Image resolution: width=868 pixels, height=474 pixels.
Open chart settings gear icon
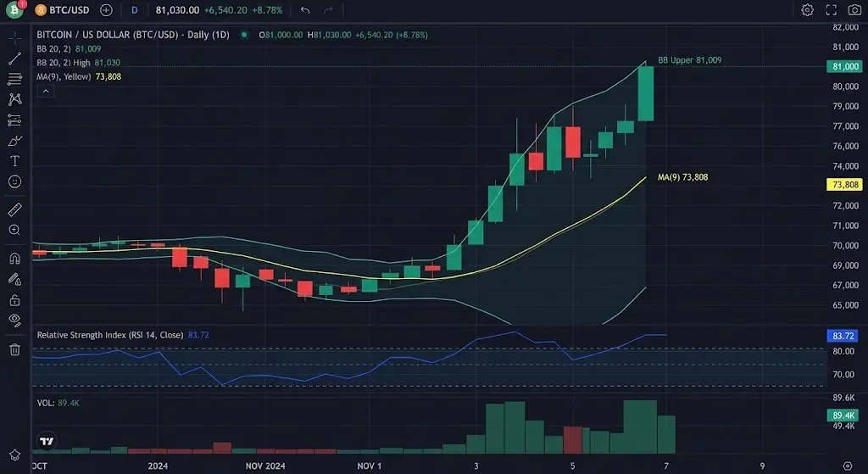[807, 10]
